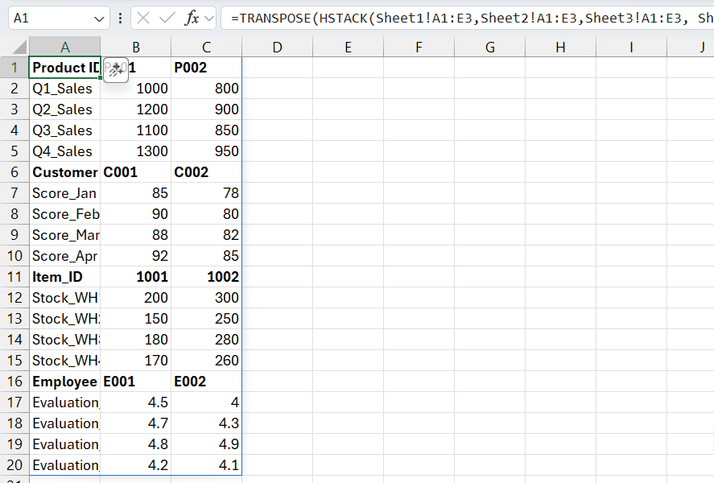Select row 1 header

pos(15,67)
